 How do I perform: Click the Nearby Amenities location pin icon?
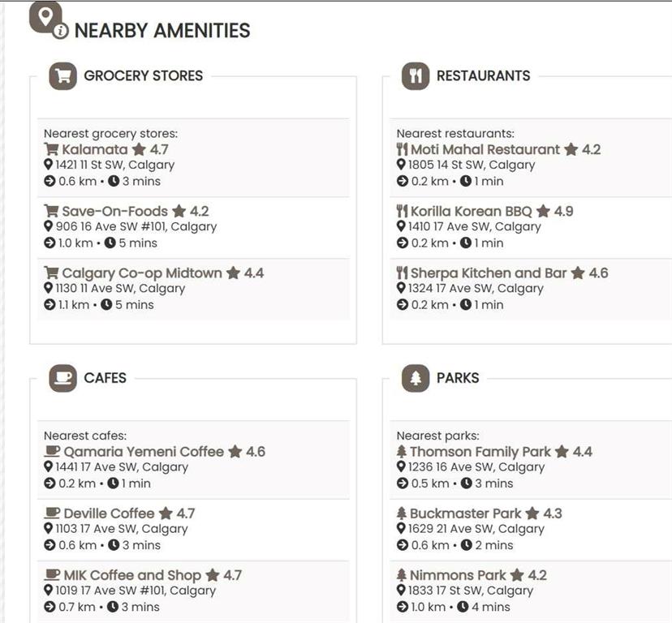tap(45, 17)
